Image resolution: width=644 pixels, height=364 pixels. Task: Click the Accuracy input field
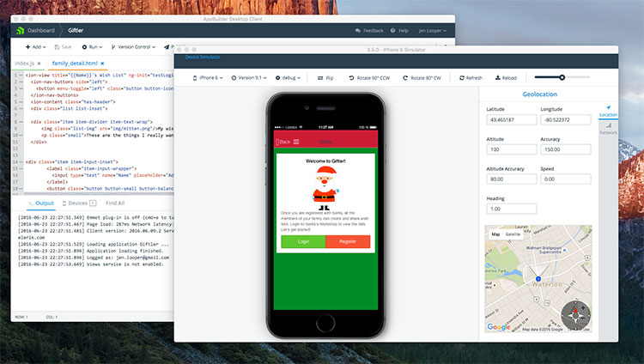(566, 149)
